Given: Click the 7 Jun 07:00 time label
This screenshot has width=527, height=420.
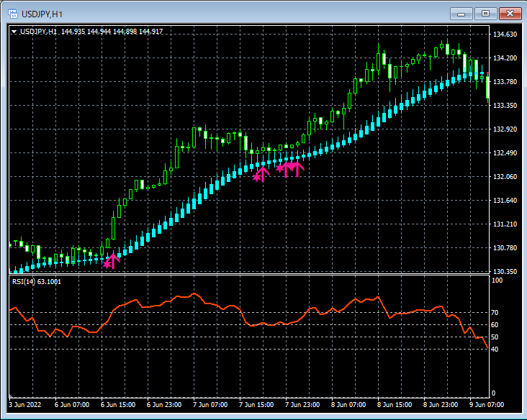Looking at the screenshot, I should [210, 405].
